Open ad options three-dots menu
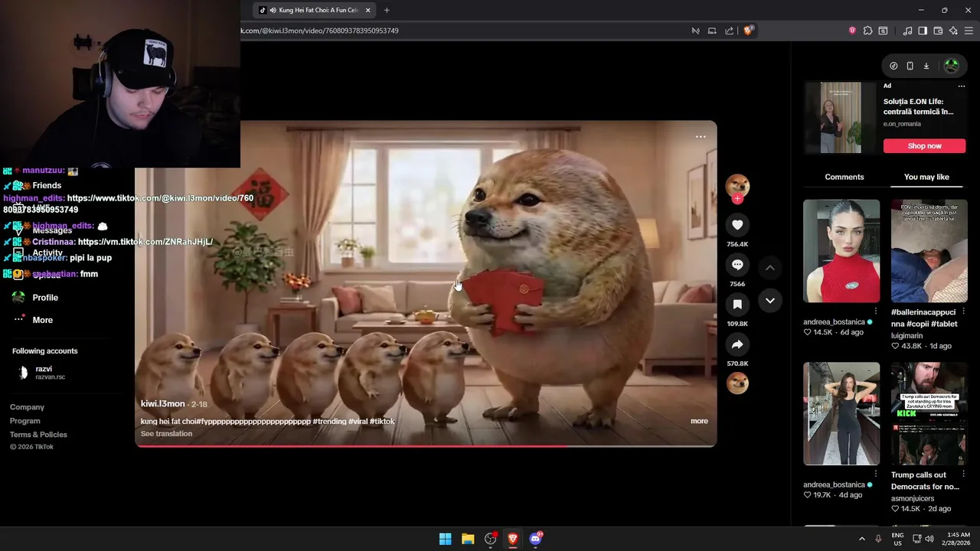 (962, 86)
